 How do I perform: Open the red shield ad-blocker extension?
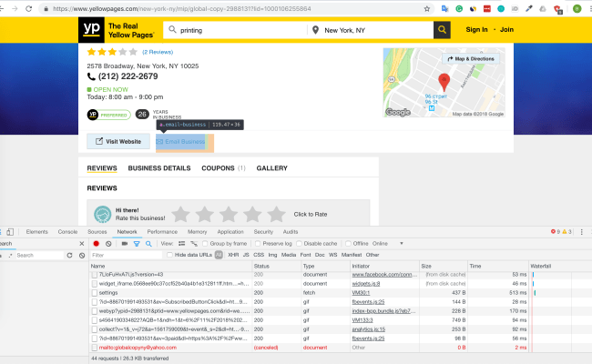pyautogui.click(x=557, y=9)
